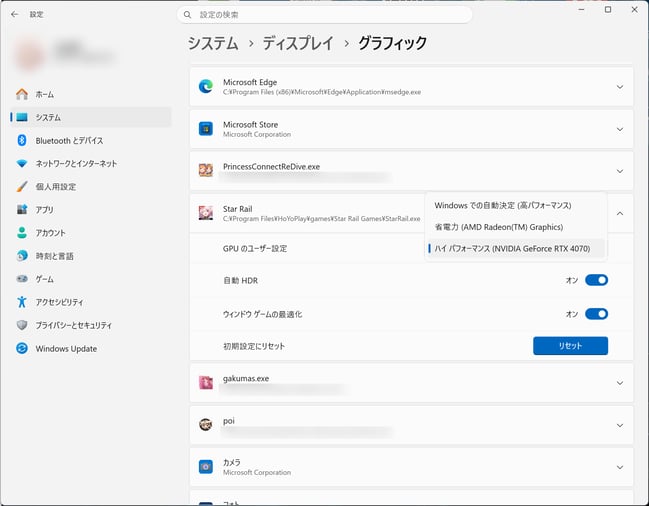Click the Apps icon in sidebar
The width and height of the screenshot is (649, 506).
tap(22, 209)
